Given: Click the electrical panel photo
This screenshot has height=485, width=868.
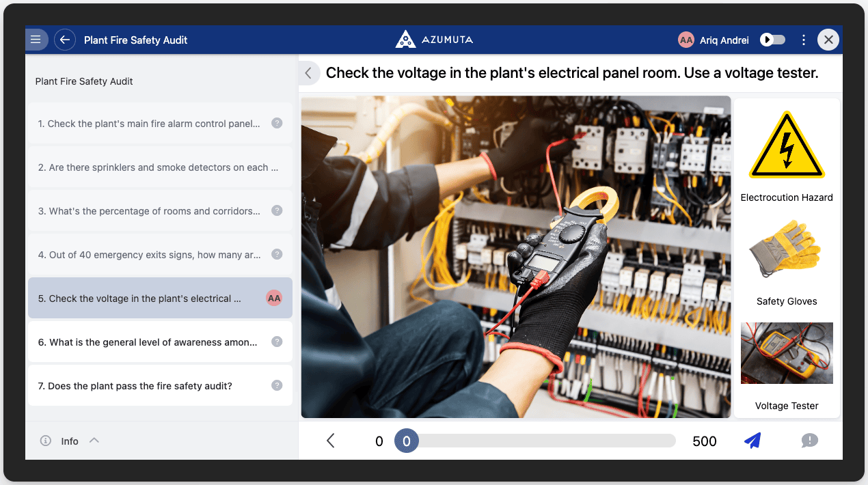Looking at the screenshot, I should [x=516, y=257].
